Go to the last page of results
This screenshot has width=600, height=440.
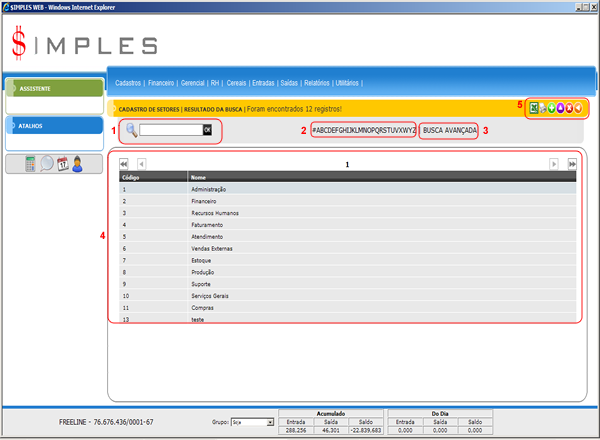point(573,163)
